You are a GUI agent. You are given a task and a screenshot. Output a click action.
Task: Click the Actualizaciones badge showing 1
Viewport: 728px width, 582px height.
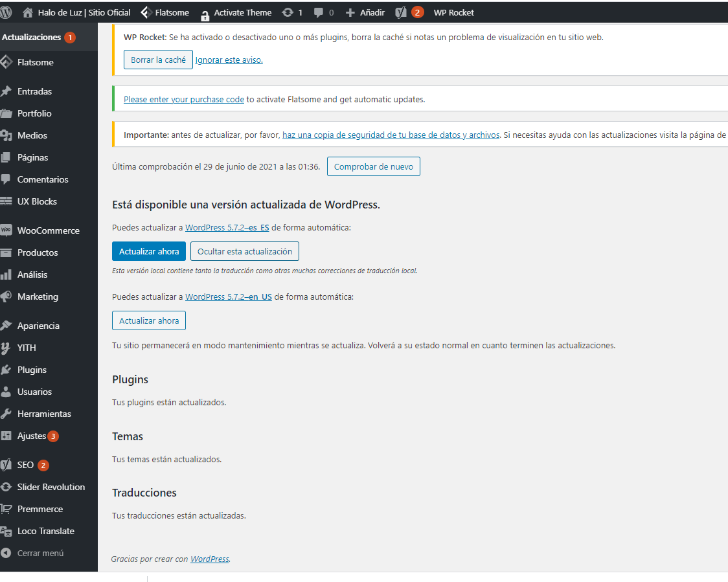[x=70, y=37]
